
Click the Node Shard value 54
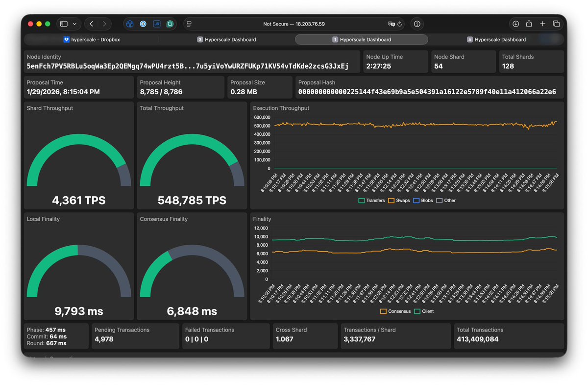(x=439, y=66)
